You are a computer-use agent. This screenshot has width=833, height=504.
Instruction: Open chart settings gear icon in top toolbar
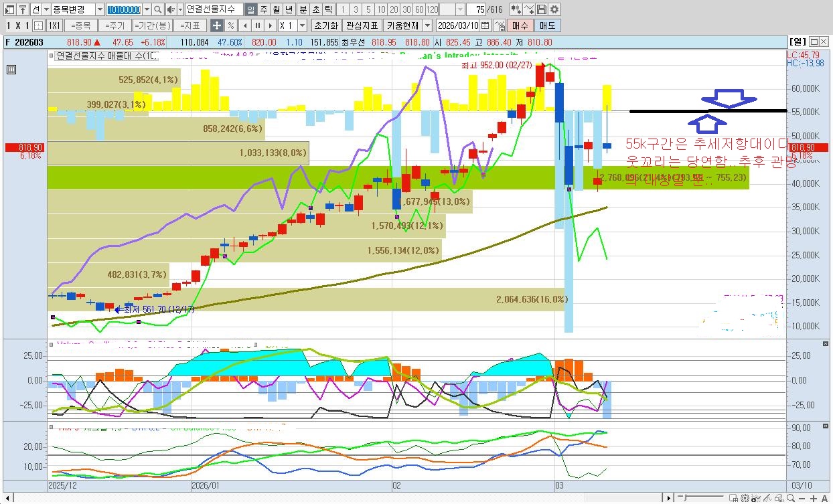click(554, 9)
